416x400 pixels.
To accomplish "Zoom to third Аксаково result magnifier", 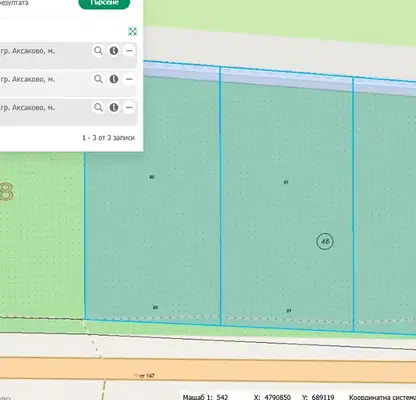I will 98,107.
